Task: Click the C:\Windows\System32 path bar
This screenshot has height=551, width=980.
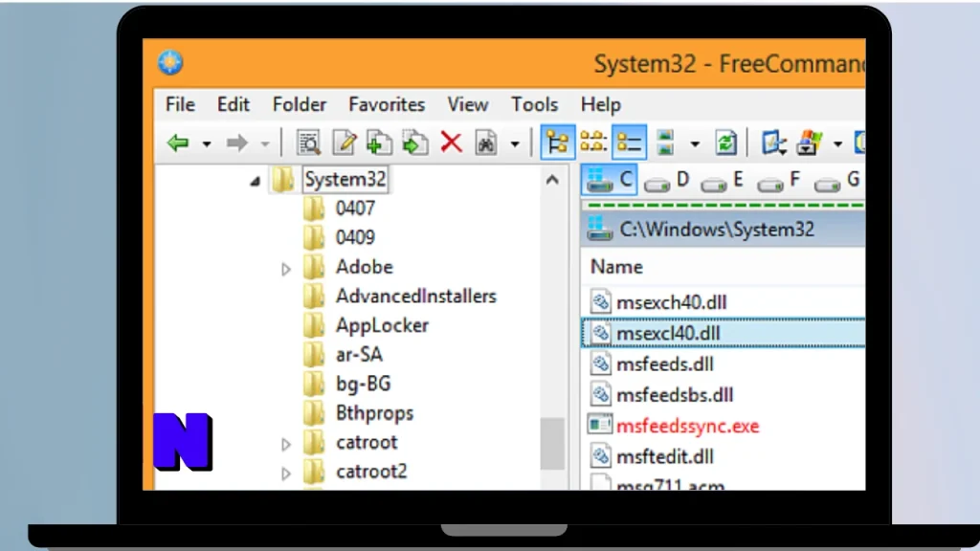Action: 724,230
